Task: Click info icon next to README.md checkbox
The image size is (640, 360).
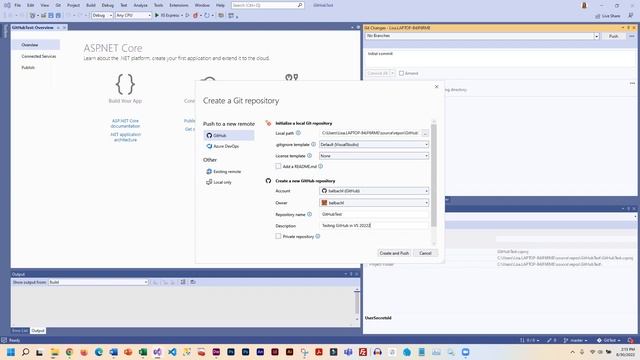Action: pyautogui.click(x=321, y=167)
